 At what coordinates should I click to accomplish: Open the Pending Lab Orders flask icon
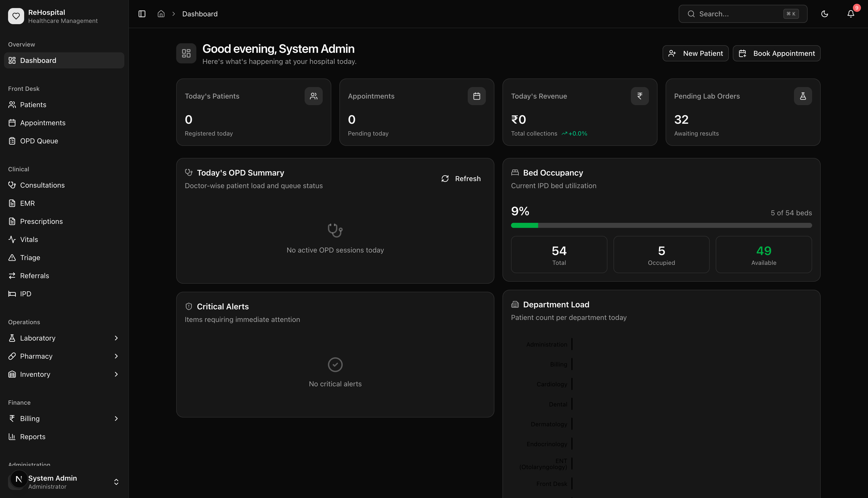[803, 96]
